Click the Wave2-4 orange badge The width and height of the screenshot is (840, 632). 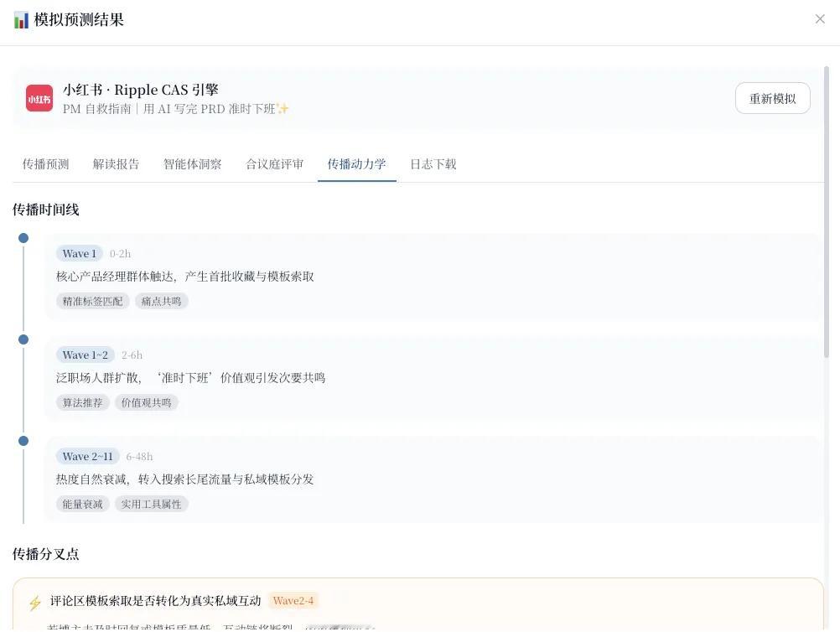point(293,601)
